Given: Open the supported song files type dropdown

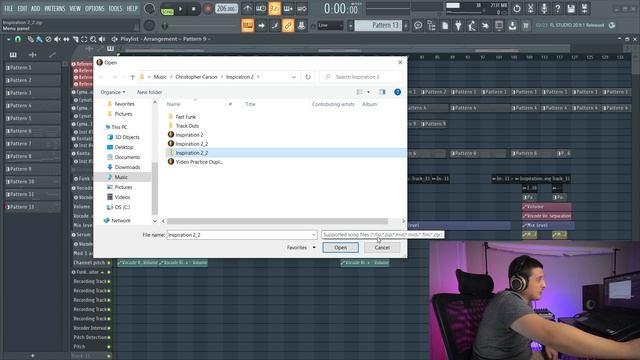Looking at the screenshot, I should click(x=382, y=235).
